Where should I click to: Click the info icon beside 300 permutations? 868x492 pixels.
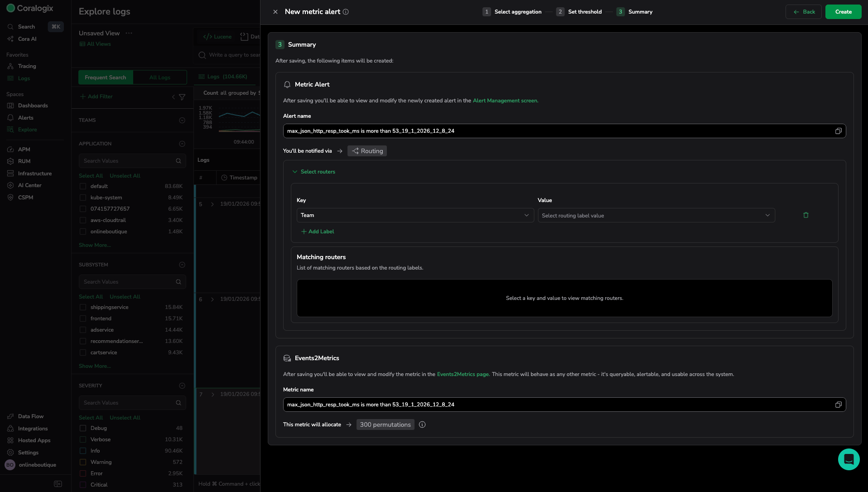(422, 424)
